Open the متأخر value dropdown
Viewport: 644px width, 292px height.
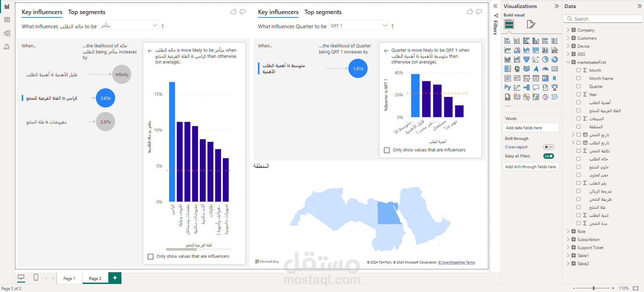(x=129, y=25)
